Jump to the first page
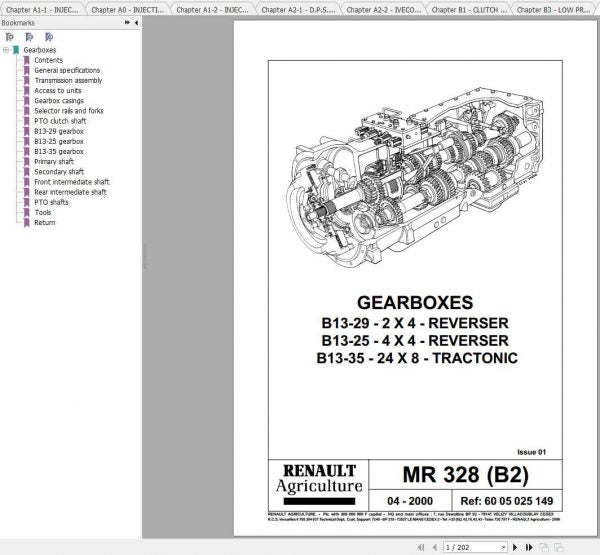Viewport: 600px width, 555px height. tap(419, 547)
